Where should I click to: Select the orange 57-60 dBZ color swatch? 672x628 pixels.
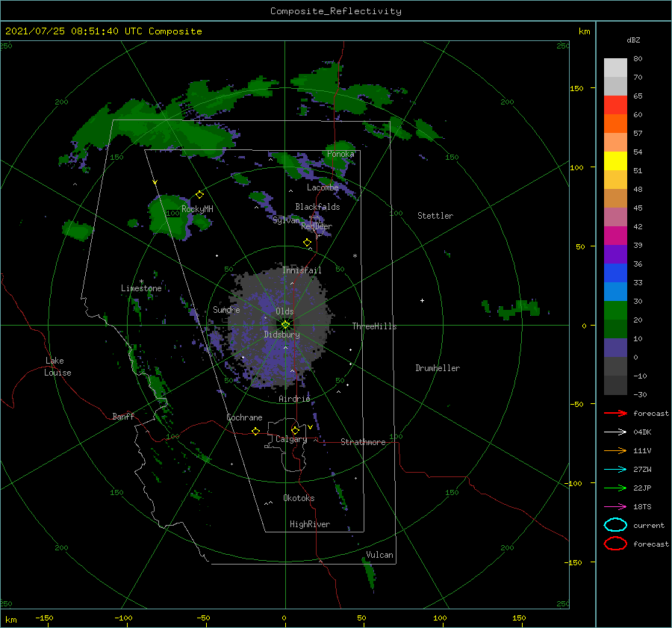tap(615, 124)
